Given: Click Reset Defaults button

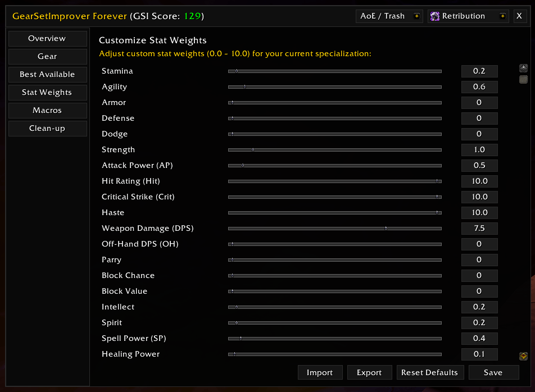Looking at the screenshot, I should coord(430,372).
